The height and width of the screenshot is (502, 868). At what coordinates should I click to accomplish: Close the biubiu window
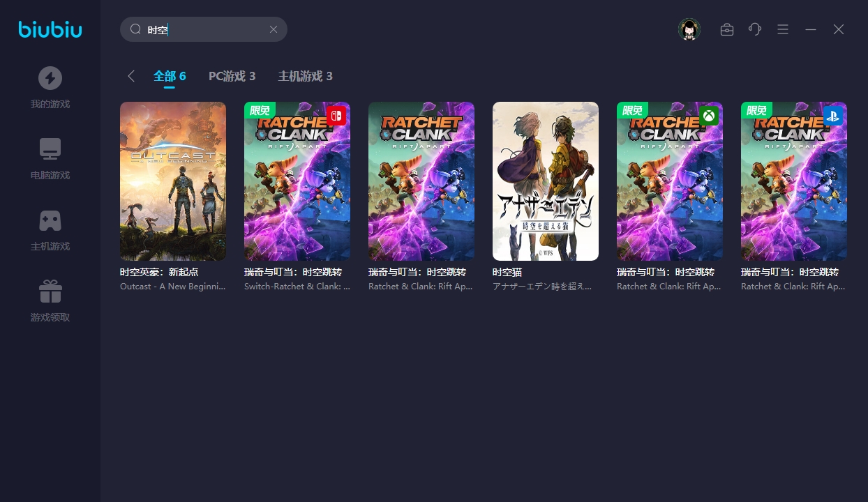point(839,29)
